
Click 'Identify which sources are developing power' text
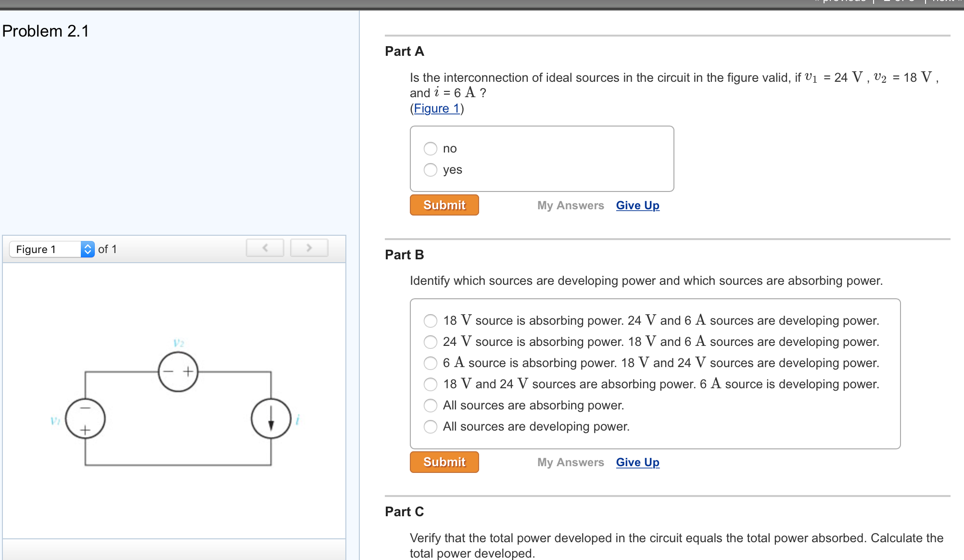tap(646, 281)
